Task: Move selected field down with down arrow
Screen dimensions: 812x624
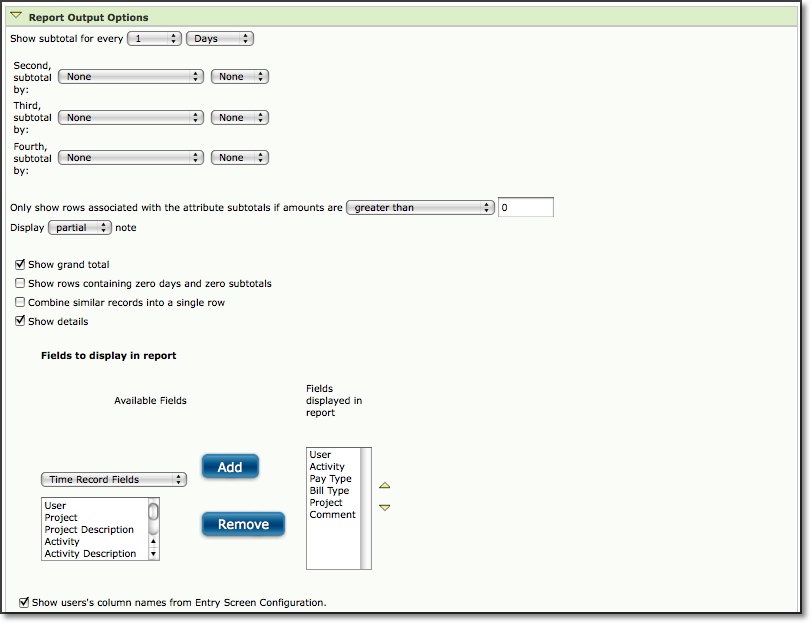Action: pos(384,507)
